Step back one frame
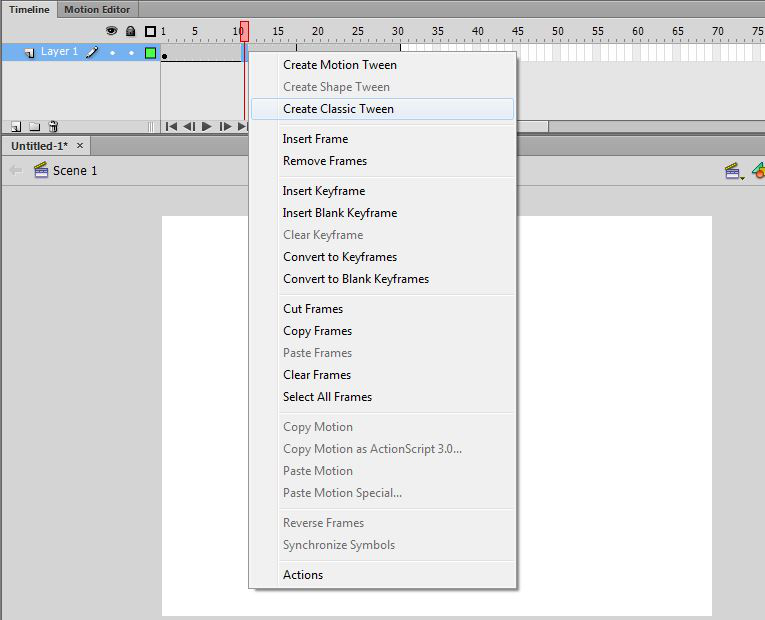765x620 pixels. click(x=189, y=127)
